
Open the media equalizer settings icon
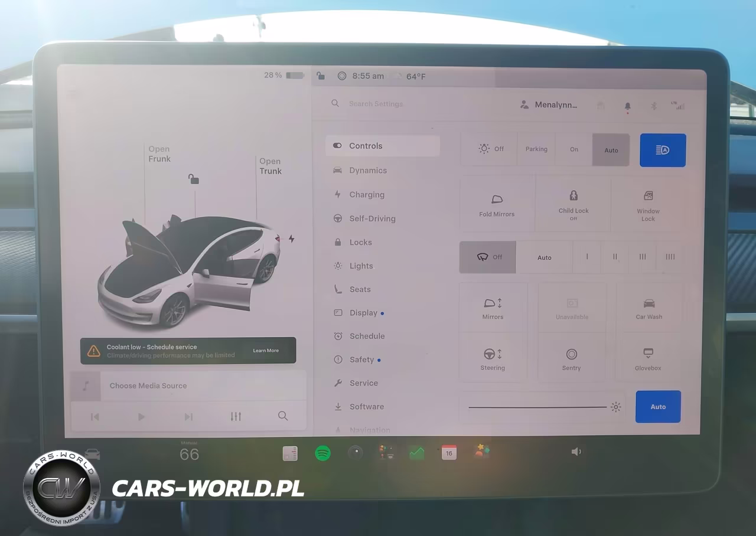[x=236, y=416]
